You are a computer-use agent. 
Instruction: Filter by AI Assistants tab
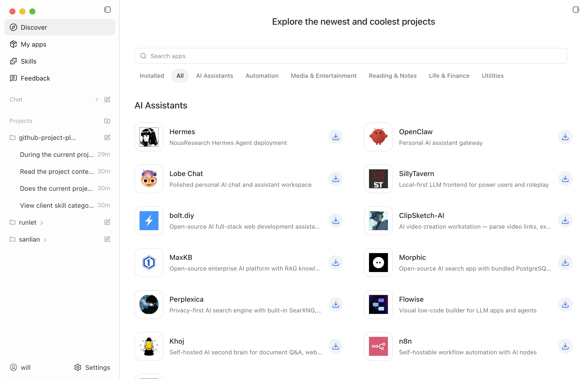215,76
